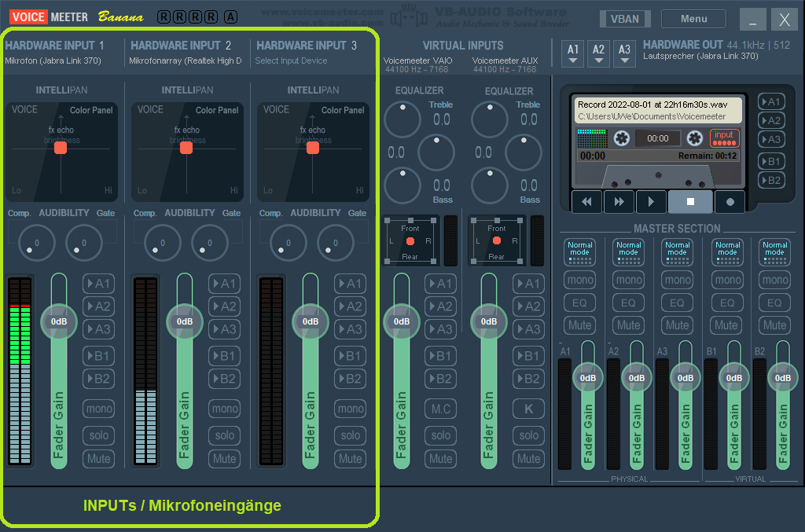Screen dimensions: 805x532
Task: Click the red Intellipan dot on Hardware Input 1
Action: pyautogui.click(x=61, y=148)
